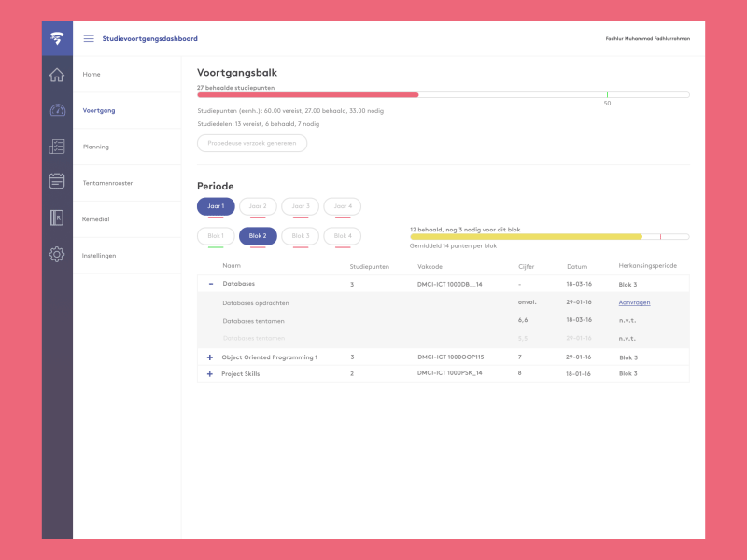Open Planning using the clipboard icon
The height and width of the screenshot is (560, 747).
pos(56,147)
